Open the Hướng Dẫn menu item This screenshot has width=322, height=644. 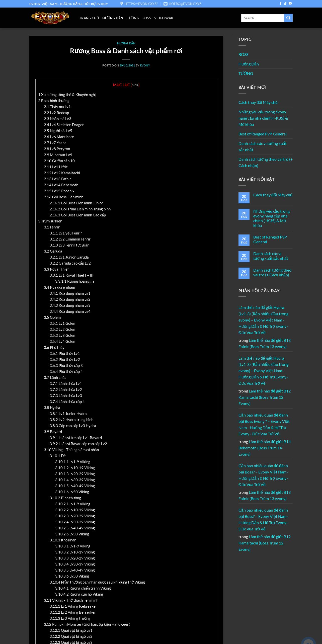[x=113, y=18]
